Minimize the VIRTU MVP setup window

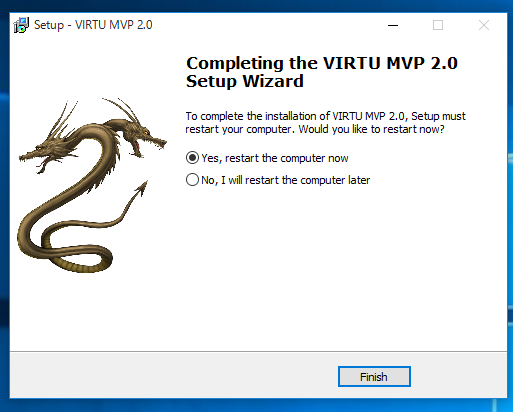coord(393,25)
